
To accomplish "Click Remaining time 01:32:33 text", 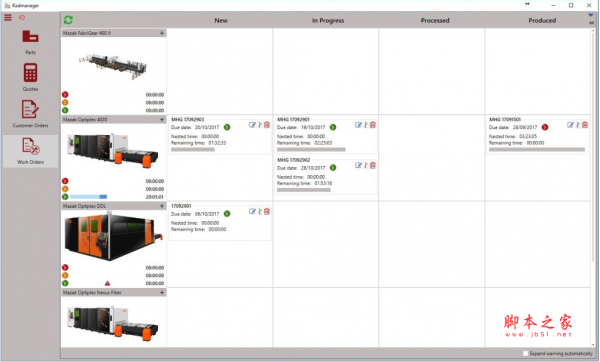I will coord(199,143).
